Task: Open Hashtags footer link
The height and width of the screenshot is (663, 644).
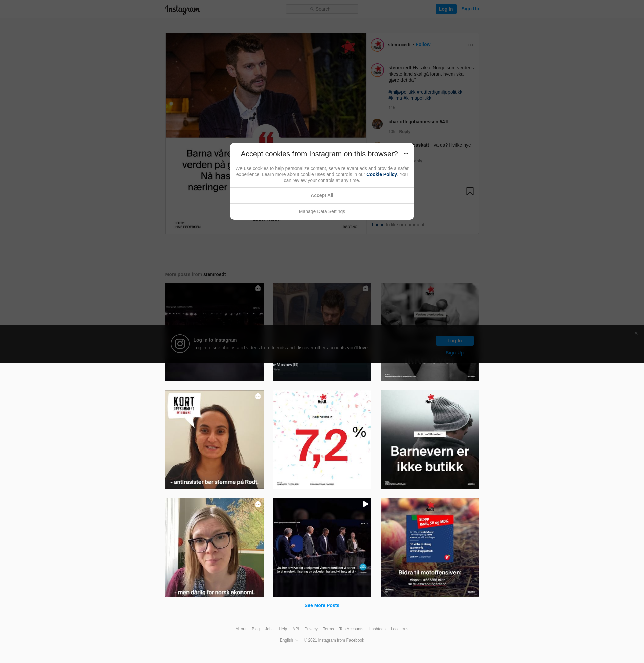Action: (x=377, y=629)
